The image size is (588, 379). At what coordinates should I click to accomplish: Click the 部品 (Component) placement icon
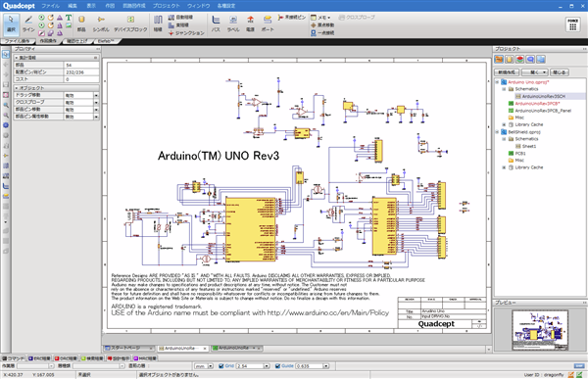(81, 24)
